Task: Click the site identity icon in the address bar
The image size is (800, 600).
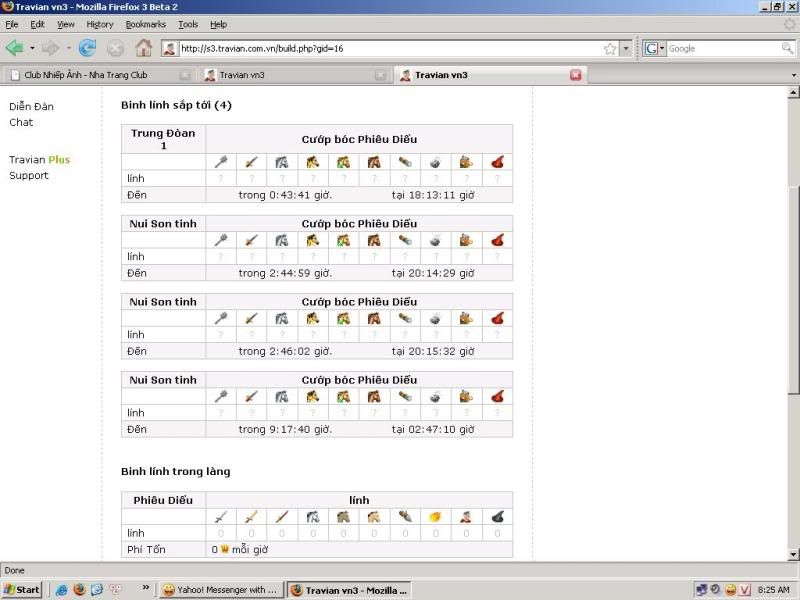Action: 169,48
